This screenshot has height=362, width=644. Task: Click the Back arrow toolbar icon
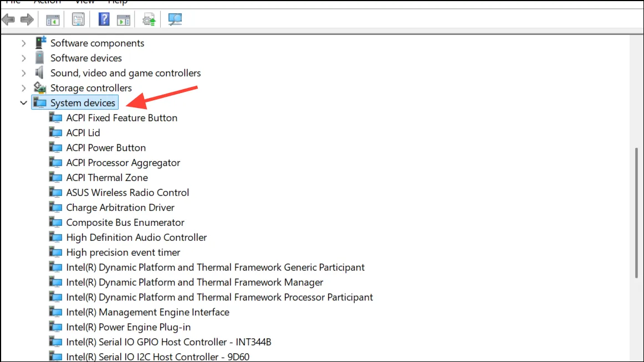(x=8, y=19)
